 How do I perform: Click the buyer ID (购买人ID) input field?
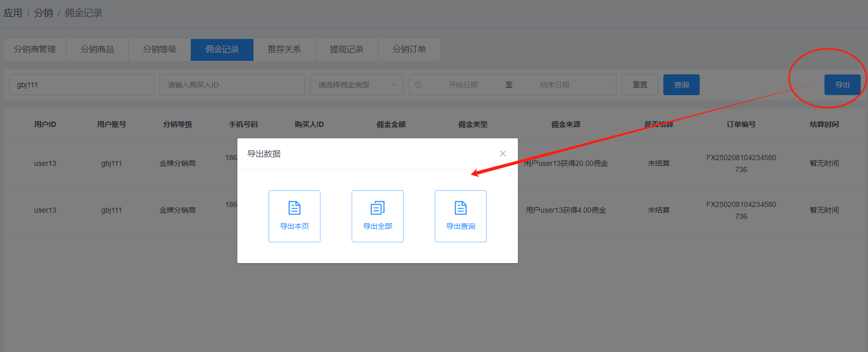pyautogui.click(x=232, y=85)
